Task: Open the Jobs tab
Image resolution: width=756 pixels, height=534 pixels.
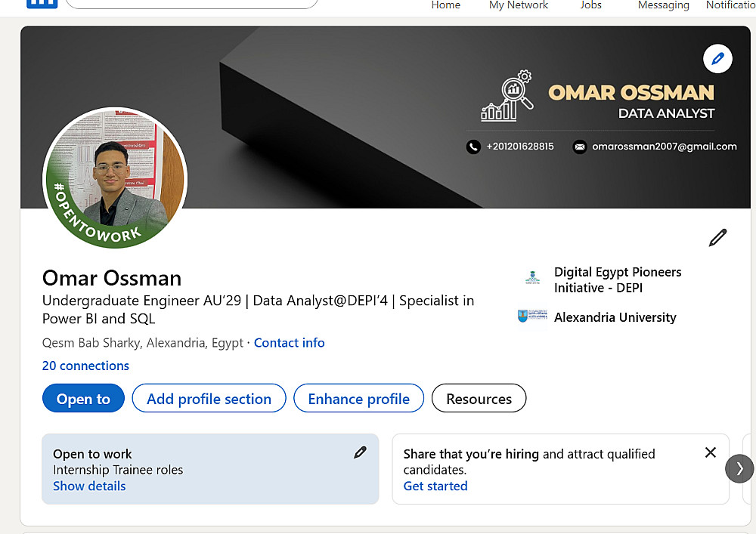Action: [x=590, y=5]
